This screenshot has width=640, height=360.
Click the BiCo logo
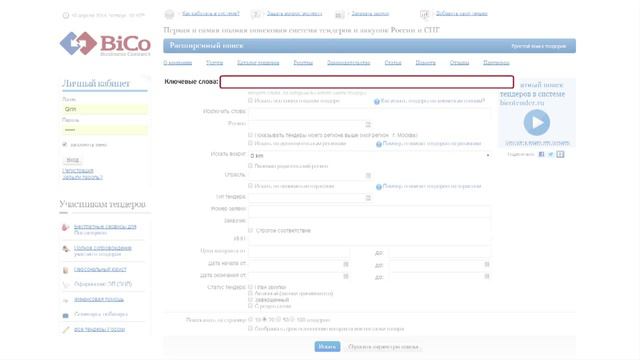pyautogui.click(x=105, y=44)
